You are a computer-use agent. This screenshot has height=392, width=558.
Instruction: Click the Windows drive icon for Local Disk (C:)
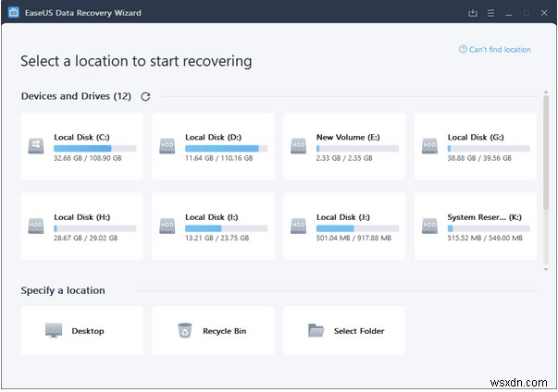(x=36, y=146)
